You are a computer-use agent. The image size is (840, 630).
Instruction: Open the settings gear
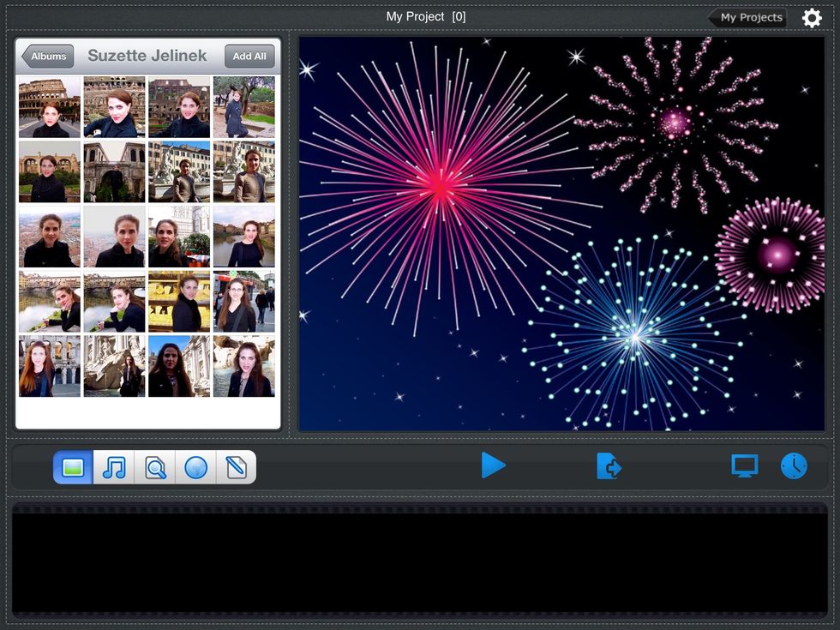coord(811,17)
